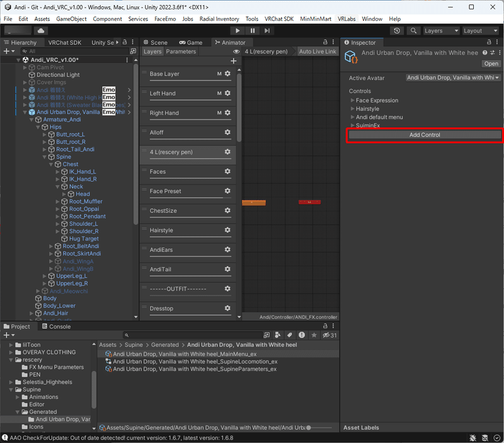Switch to Parameters tab in Animator
Viewport: 504px width, 443px height.
point(181,52)
